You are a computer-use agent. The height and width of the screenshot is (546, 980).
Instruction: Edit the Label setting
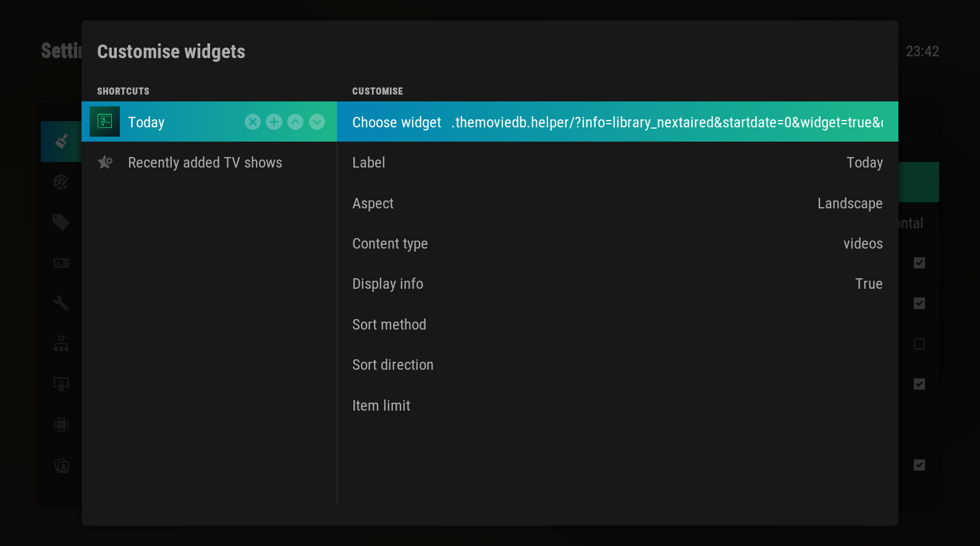pyautogui.click(x=617, y=163)
